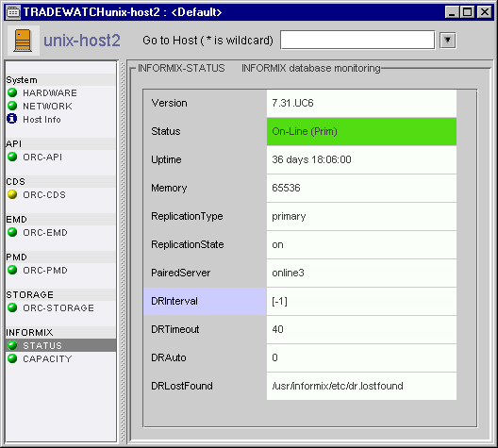Screen dimensions: 498x448
Task: Maximize the TRADEWATCH window
Action: (x=468, y=12)
